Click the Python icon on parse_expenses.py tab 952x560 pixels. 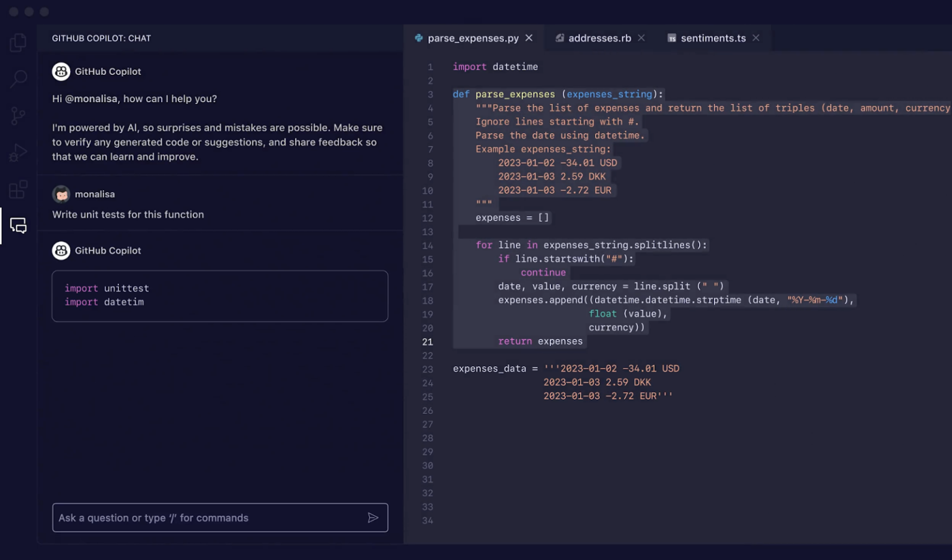(418, 38)
